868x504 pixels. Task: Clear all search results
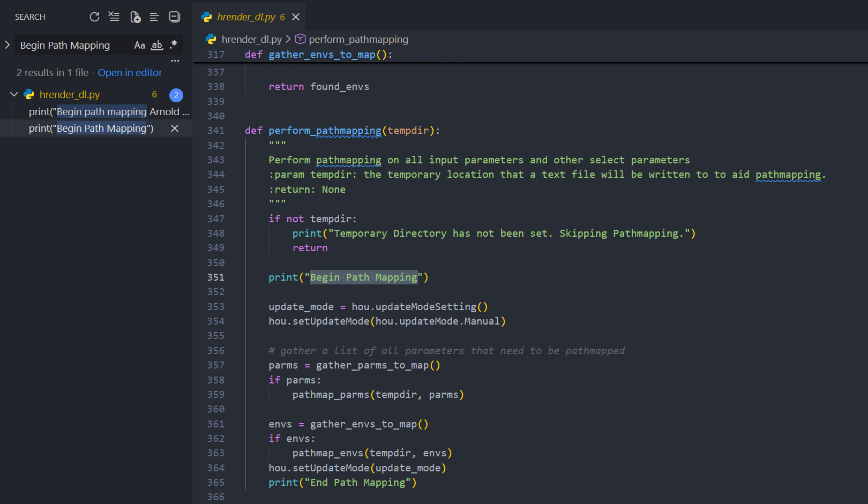point(114,17)
